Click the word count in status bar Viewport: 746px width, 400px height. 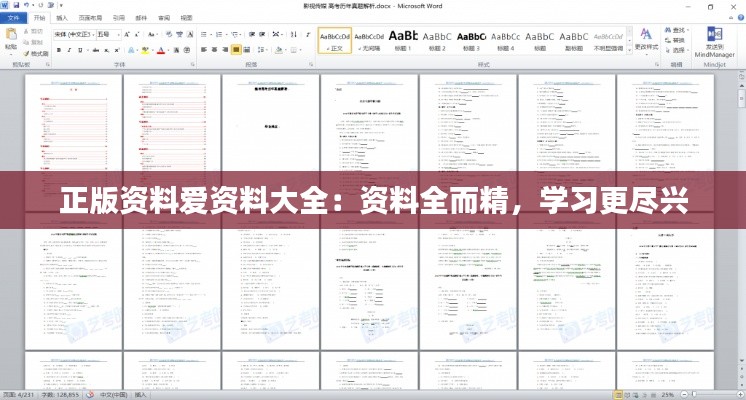[x=53, y=394]
